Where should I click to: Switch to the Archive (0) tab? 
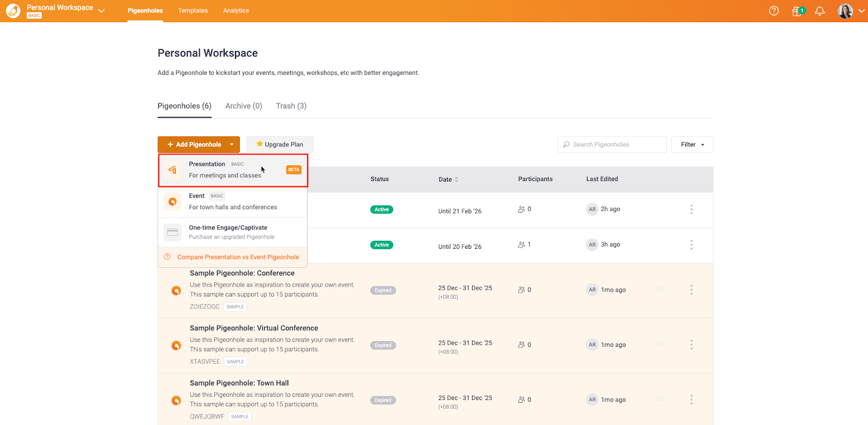244,106
